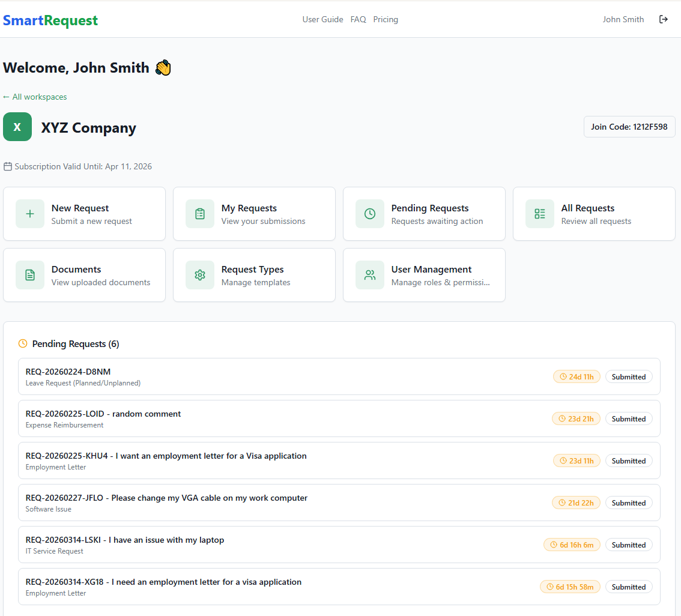This screenshot has height=616, width=681.
Task: Click the 23d 21h timer badge
Action: (576, 419)
